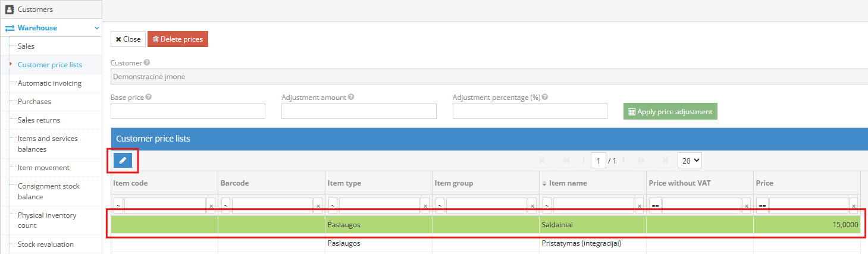Click the Base price input field
Viewport: 868px width, 254px height.
point(188,111)
